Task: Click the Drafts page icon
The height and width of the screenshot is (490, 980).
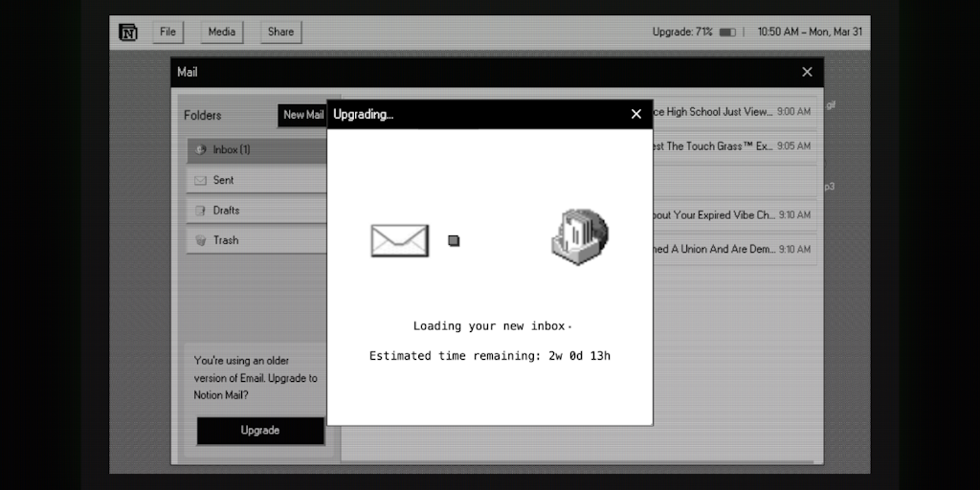Action: [200, 211]
